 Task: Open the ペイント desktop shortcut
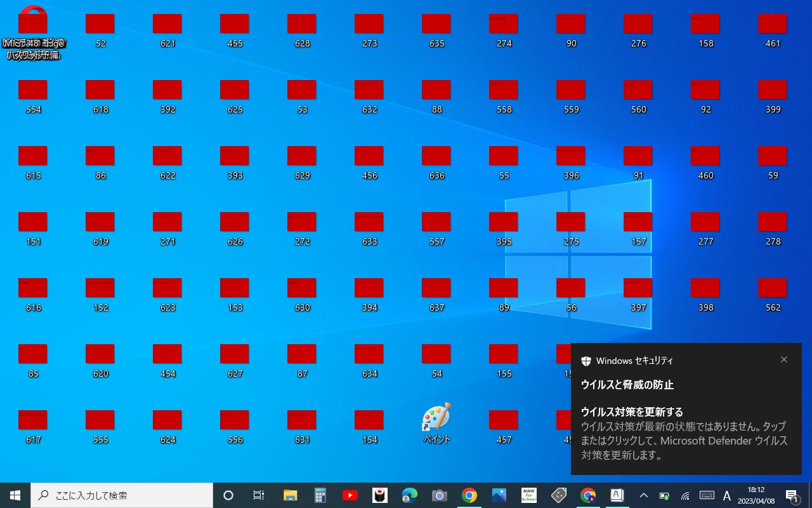(x=436, y=418)
